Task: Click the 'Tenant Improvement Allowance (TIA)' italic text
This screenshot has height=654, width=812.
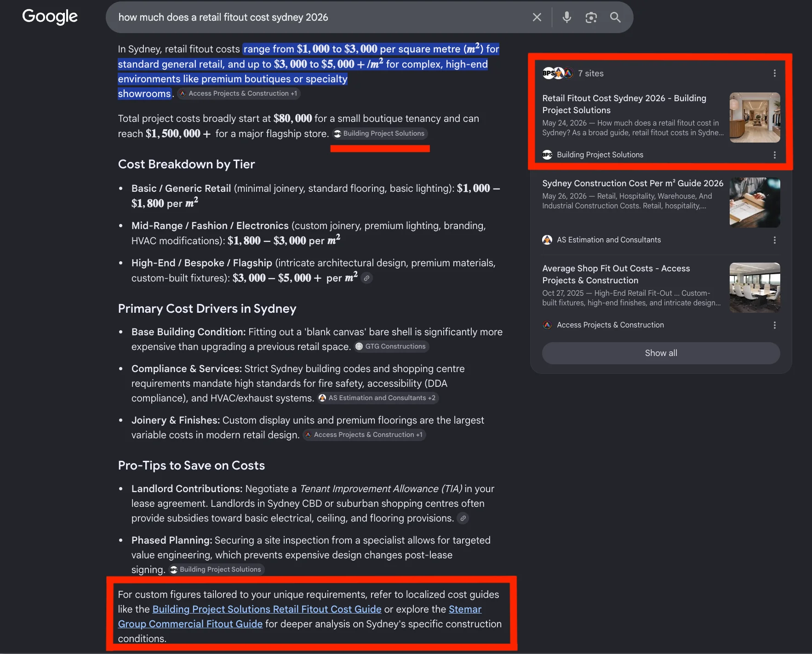Action: click(x=381, y=489)
